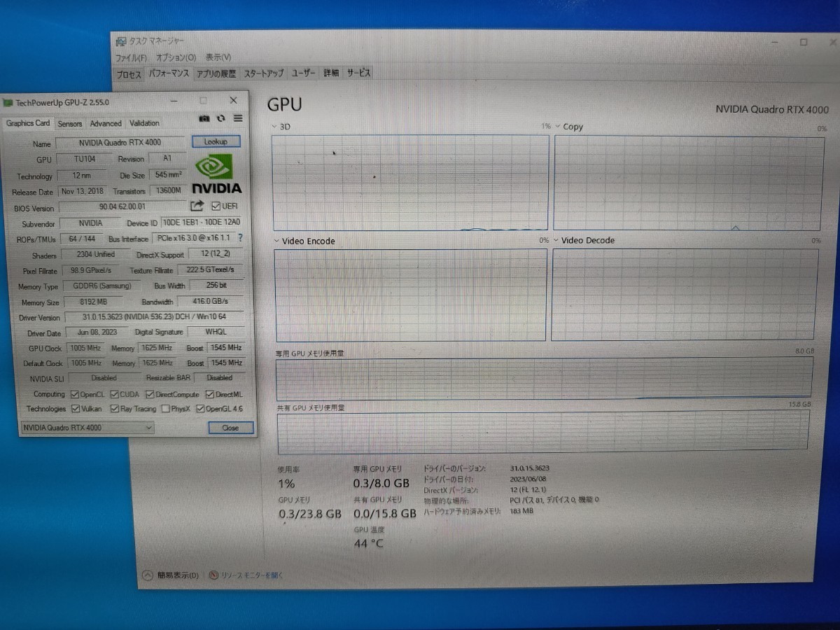Screen dimensions: 840x630
Task: Click the Close button in GPU-Z
Action: click(230, 428)
